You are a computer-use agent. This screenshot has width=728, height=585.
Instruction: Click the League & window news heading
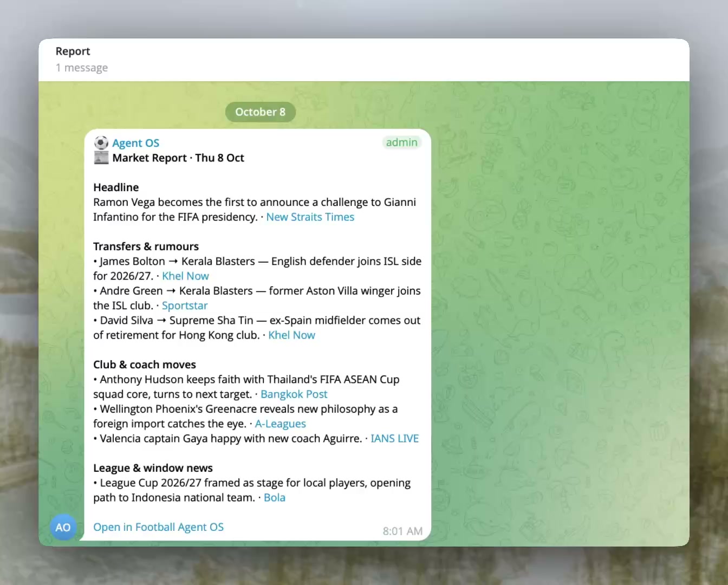153,468
